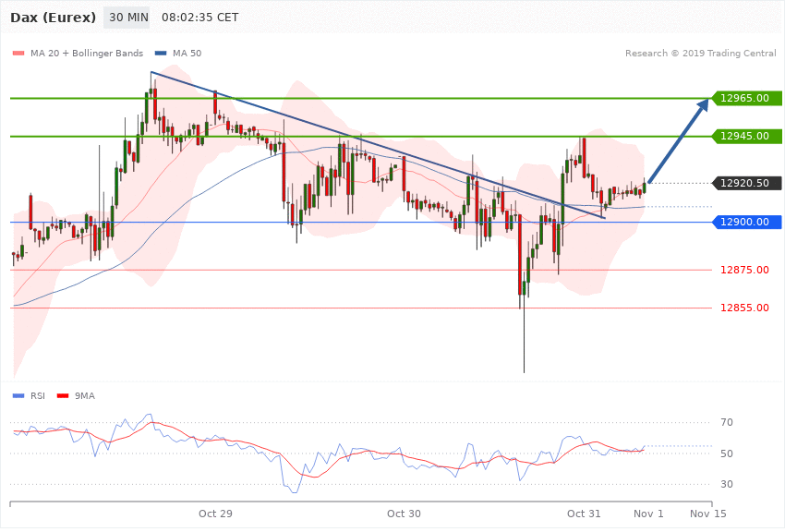
Task: Click the RSI 50 level label
Action: point(727,453)
